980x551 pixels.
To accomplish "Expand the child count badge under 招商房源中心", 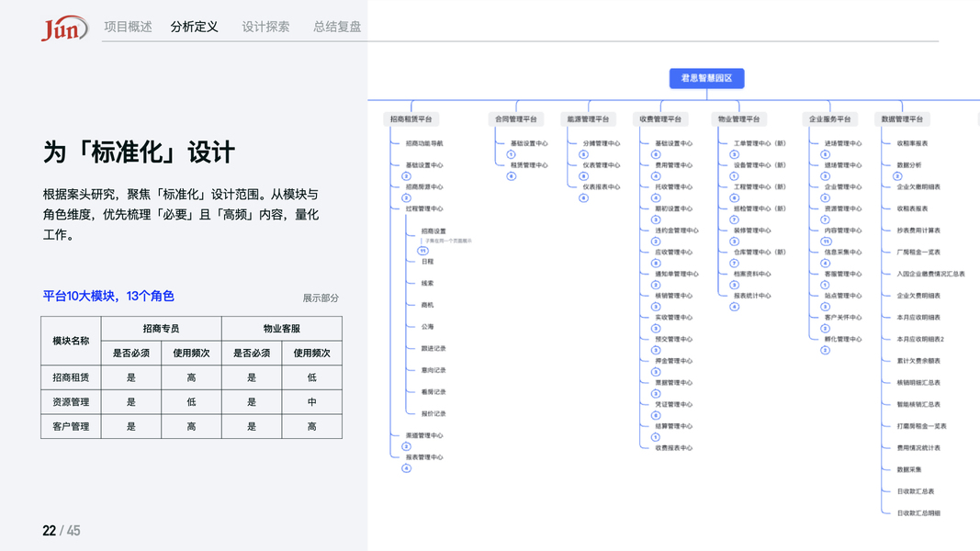I will click(x=406, y=198).
